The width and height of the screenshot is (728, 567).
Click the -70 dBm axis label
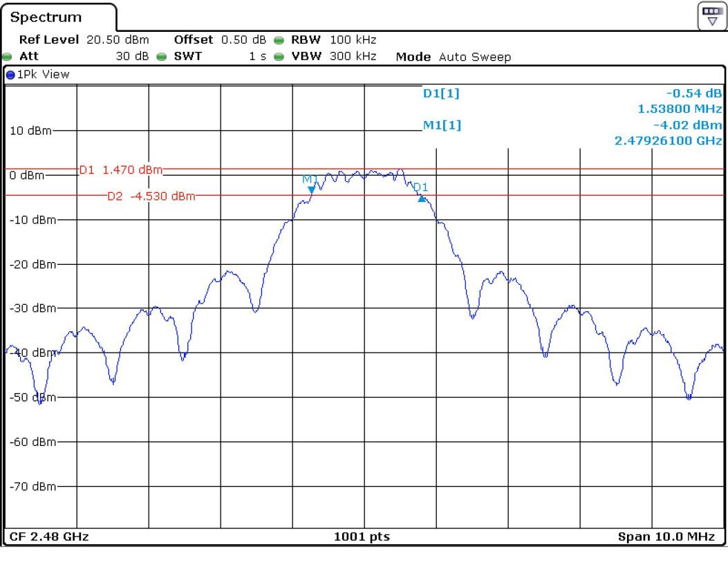pyautogui.click(x=32, y=486)
